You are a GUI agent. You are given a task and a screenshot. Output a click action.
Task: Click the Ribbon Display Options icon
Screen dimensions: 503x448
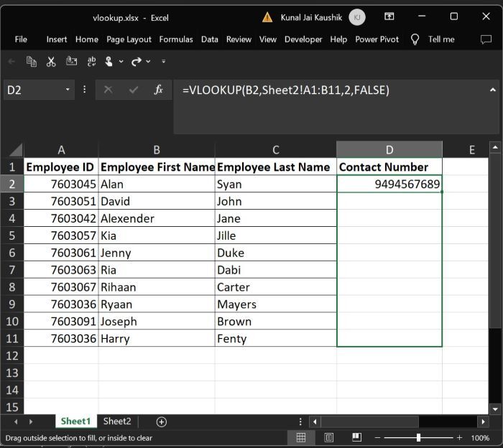[389, 17]
